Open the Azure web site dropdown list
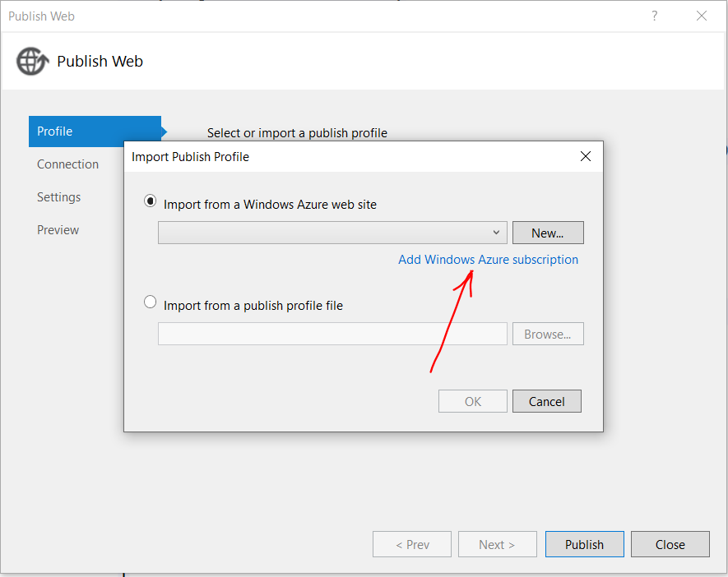Viewport: 728px width, 577px height. (x=332, y=233)
